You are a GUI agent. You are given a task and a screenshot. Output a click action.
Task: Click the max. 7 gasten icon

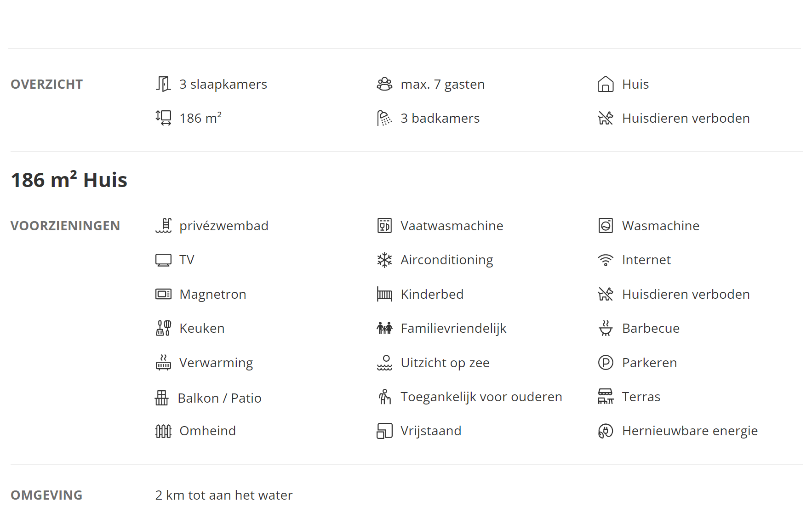tap(384, 84)
